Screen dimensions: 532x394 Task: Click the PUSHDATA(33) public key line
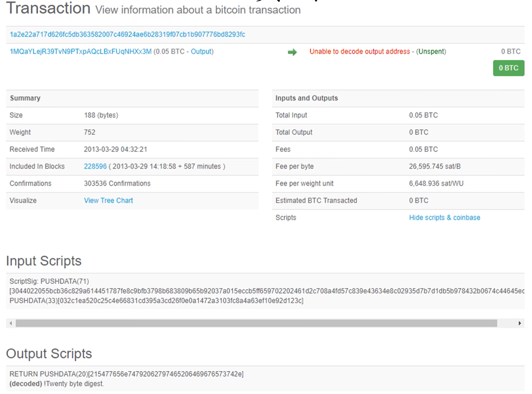click(157, 301)
